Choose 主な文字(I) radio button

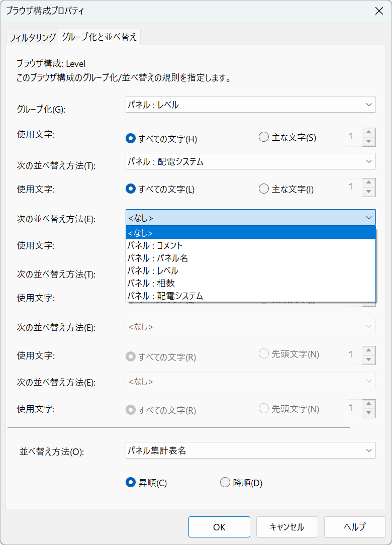click(264, 189)
